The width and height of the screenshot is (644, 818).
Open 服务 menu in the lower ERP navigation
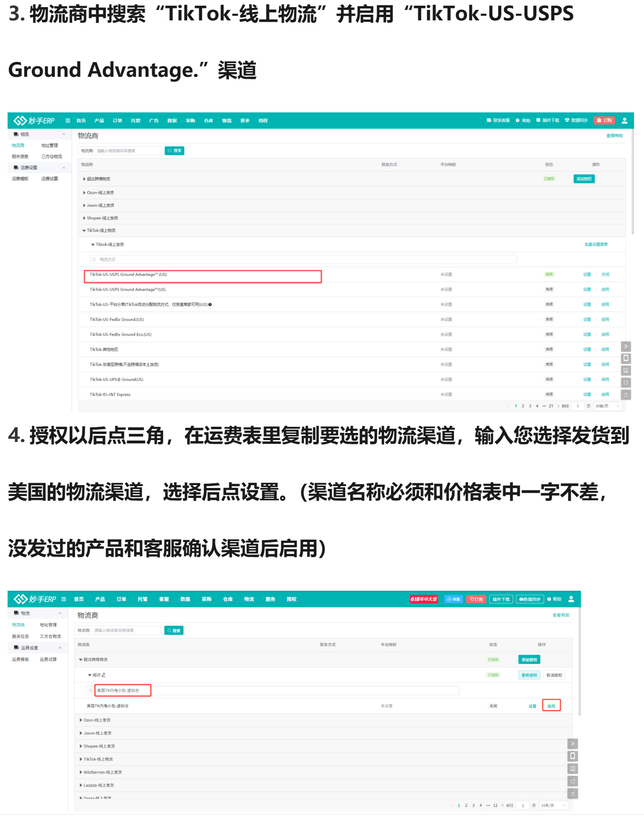point(270,599)
